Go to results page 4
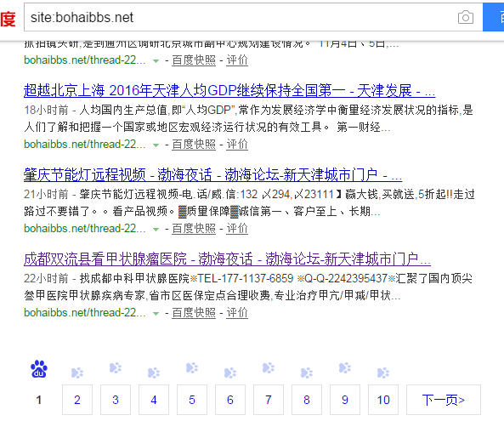The image size is (504, 421). coord(154,400)
